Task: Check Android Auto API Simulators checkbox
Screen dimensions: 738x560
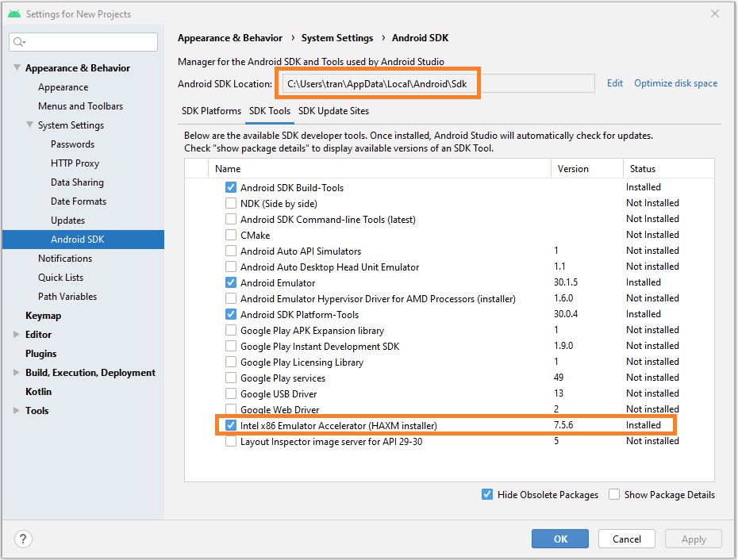Action: (x=231, y=251)
